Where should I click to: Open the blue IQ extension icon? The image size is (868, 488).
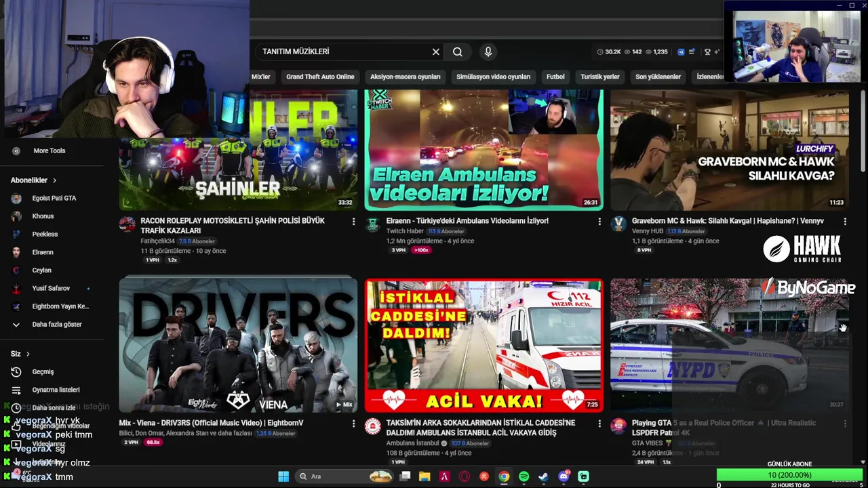click(681, 52)
